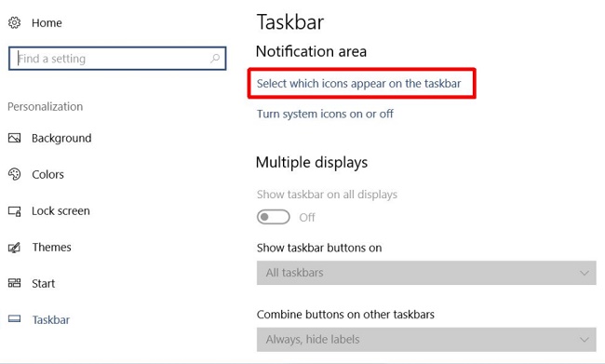Open Select which icons appear on taskbar
This screenshot has width=605, height=364.
click(359, 84)
